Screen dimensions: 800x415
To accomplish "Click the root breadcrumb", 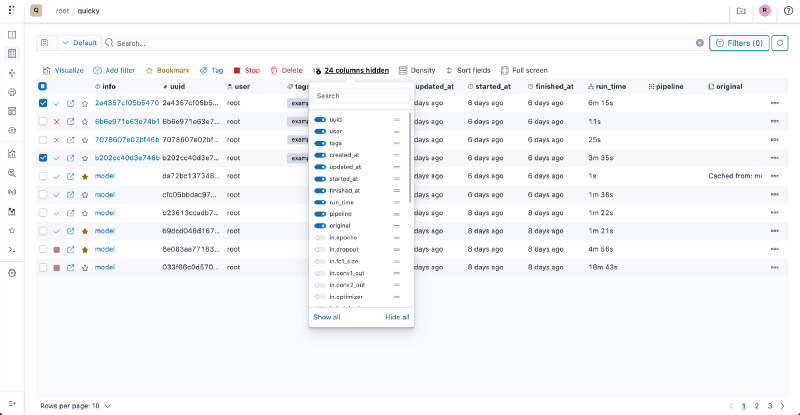I will (x=62, y=11).
